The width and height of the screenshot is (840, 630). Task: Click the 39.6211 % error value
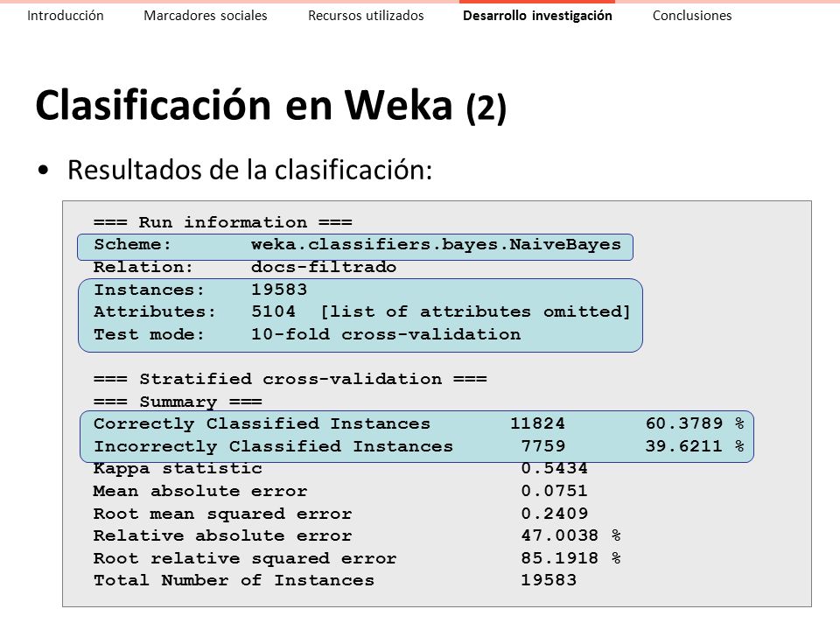click(x=695, y=446)
